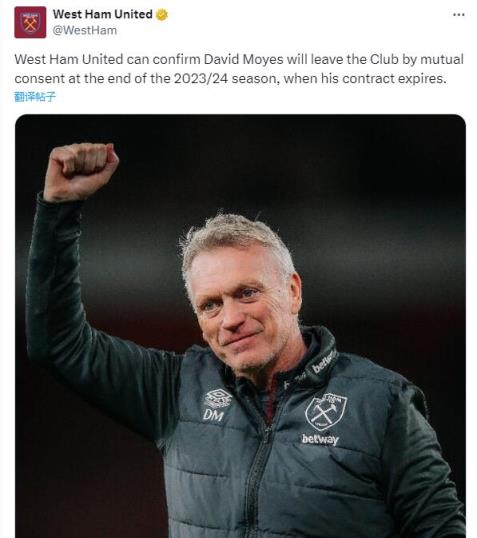Click the Umbro logo on the jacket
Viewport: 477px width, 538px height.
[x=218, y=398]
